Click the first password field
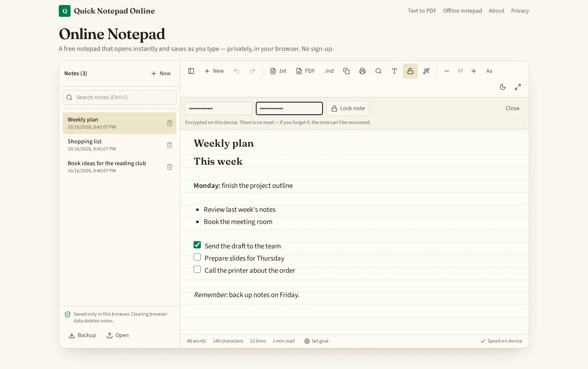This screenshot has height=369, width=588. [x=219, y=108]
